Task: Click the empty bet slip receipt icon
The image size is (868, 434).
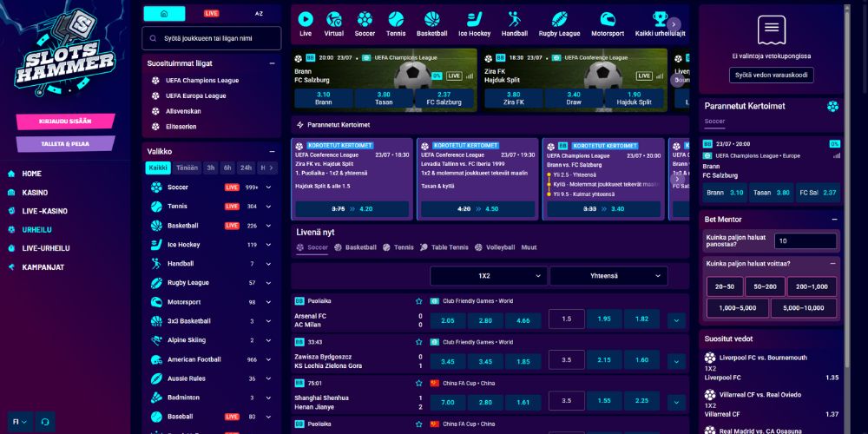Action: tap(771, 31)
